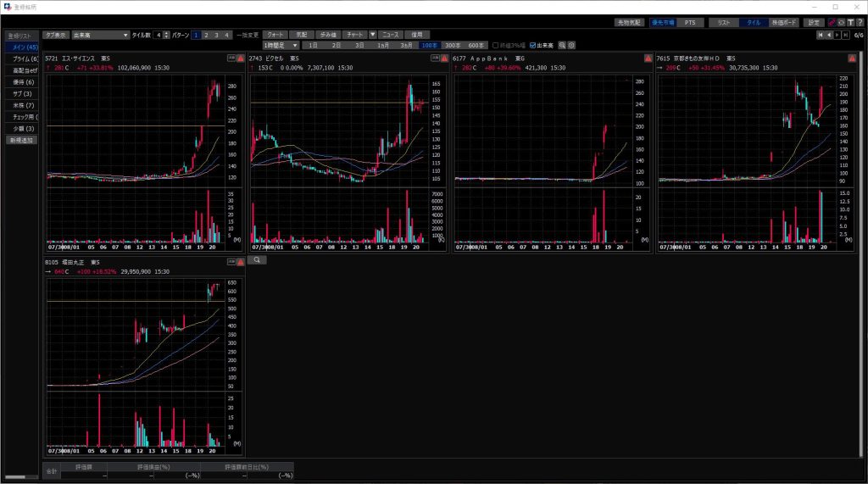Expand the arrow next to チャート button

[x=372, y=35]
